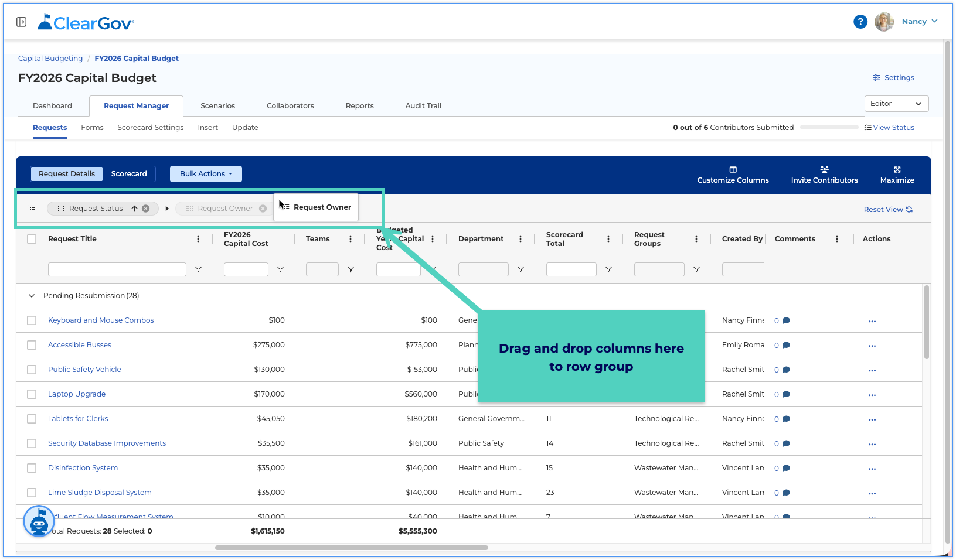956x560 pixels.
Task: Click the ClearGov logo
Action: tap(86, 22)
